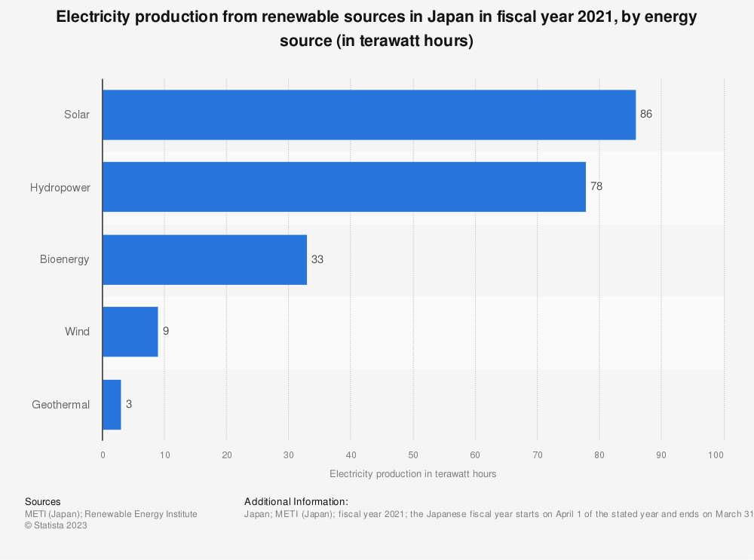Click the Additional Information heading
The image size is (754, 560).
pos(296,501)
